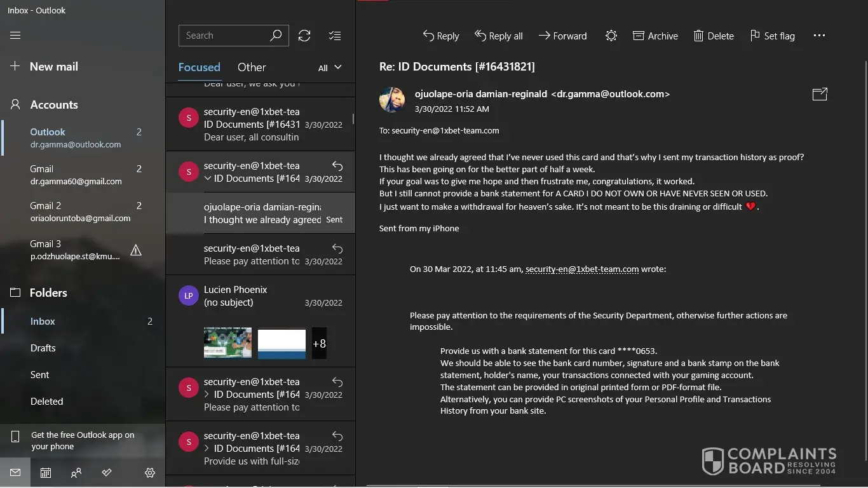Expand the 'Provide us with full-size' conversation
The width and height of the screenshot is (868, 488).
click(x=208, y=449)
